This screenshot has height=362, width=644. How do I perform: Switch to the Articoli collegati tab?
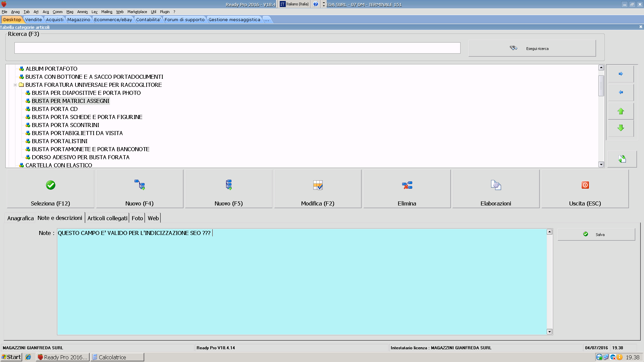click(107, 218)
